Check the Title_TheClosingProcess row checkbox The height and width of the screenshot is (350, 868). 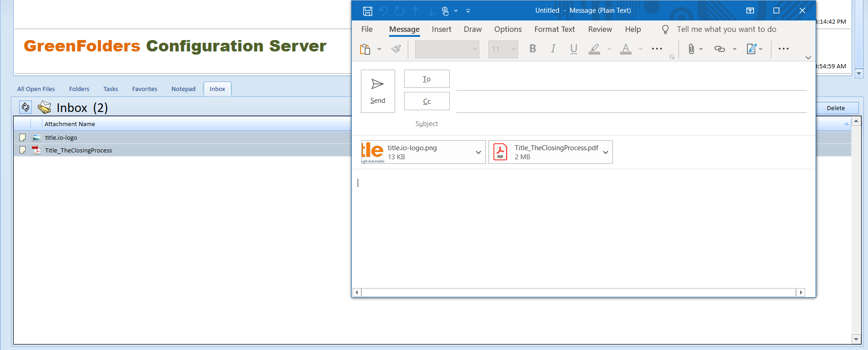pos(22,150)
